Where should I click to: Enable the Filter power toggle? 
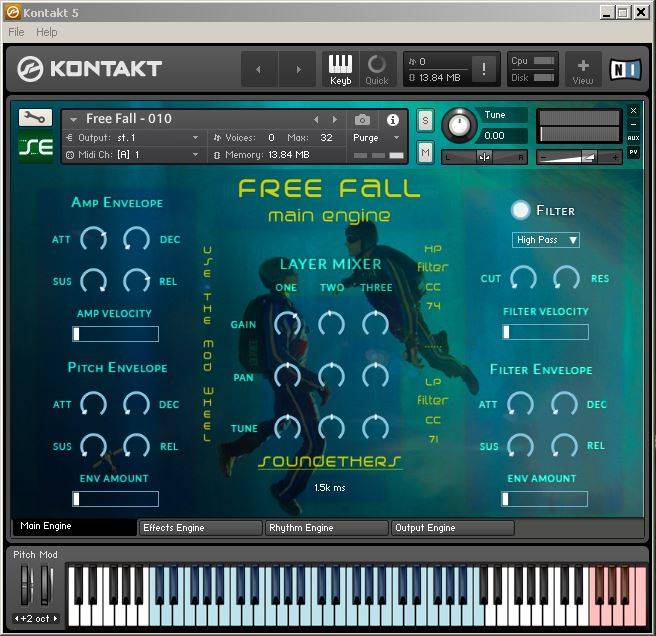coord(520,210)
